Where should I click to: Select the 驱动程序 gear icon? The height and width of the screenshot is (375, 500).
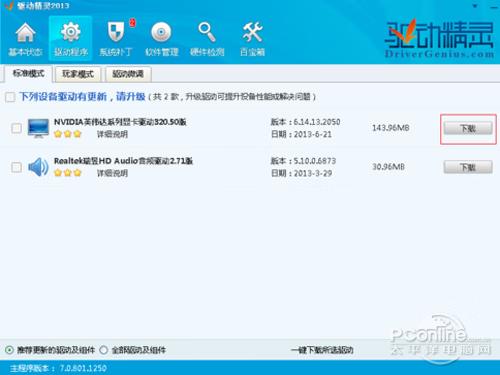[71, 39]
